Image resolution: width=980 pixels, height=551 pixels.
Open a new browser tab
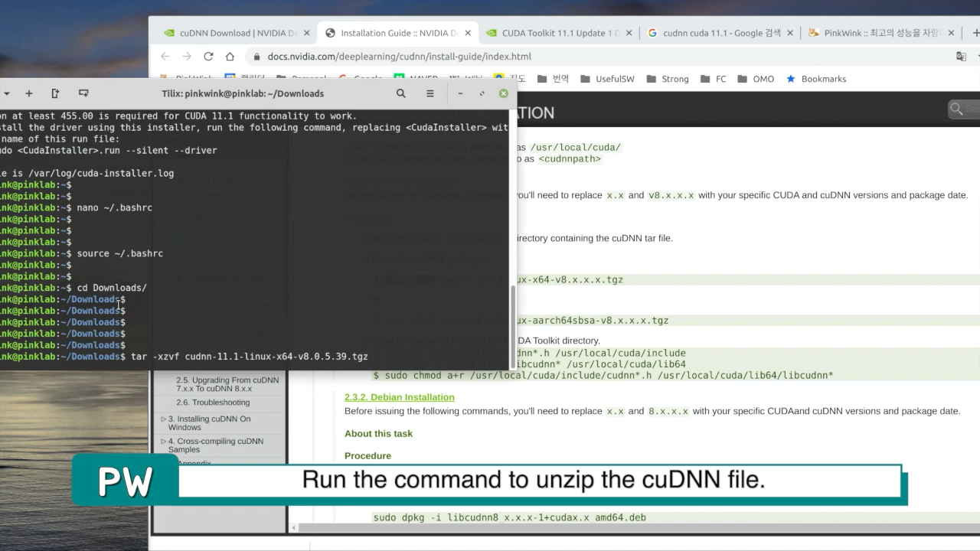[x=975, y=33]
